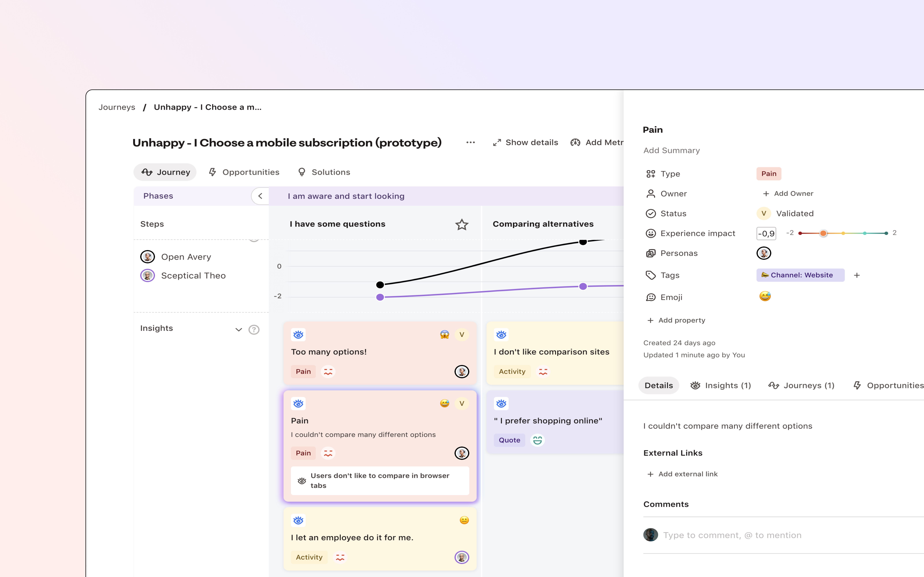The width and height of the screenshot is (924, 577).
Task: Star the 'I have some questions' step
Action: 462,224
